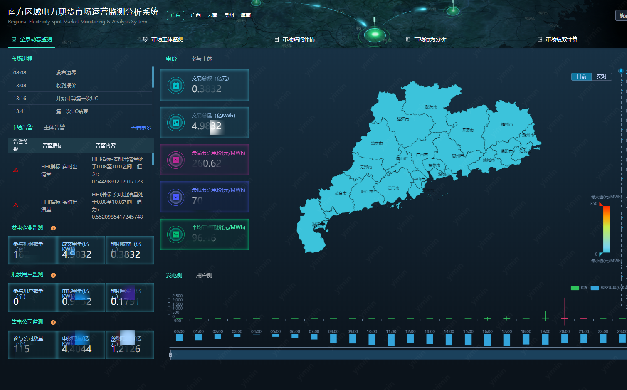Click the middle column header of the alert table
Screen dimensions: 627x390
[52, 146]
